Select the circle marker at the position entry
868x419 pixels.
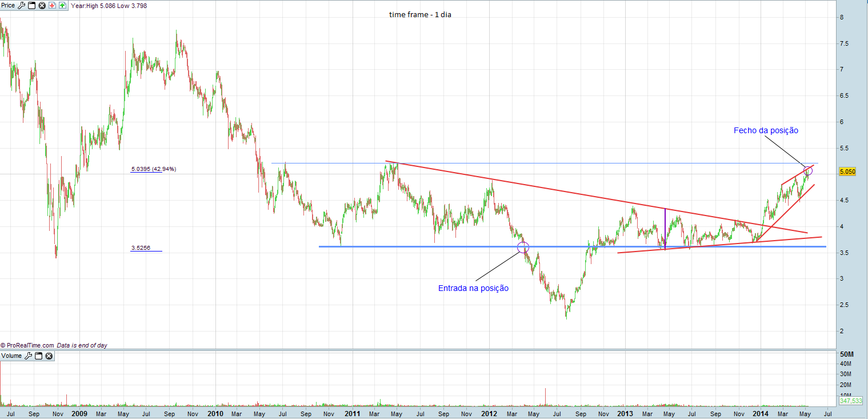point(523,247)
